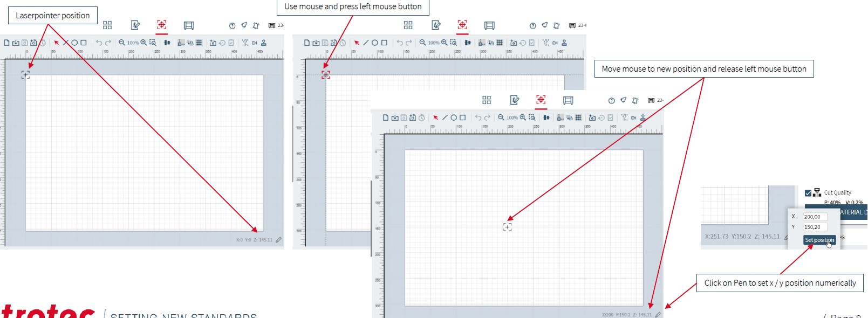The height and width of the screenshot is (318, 868).
Task: Click the new document icon in leftmost window
Action: (x=6, y=43)
